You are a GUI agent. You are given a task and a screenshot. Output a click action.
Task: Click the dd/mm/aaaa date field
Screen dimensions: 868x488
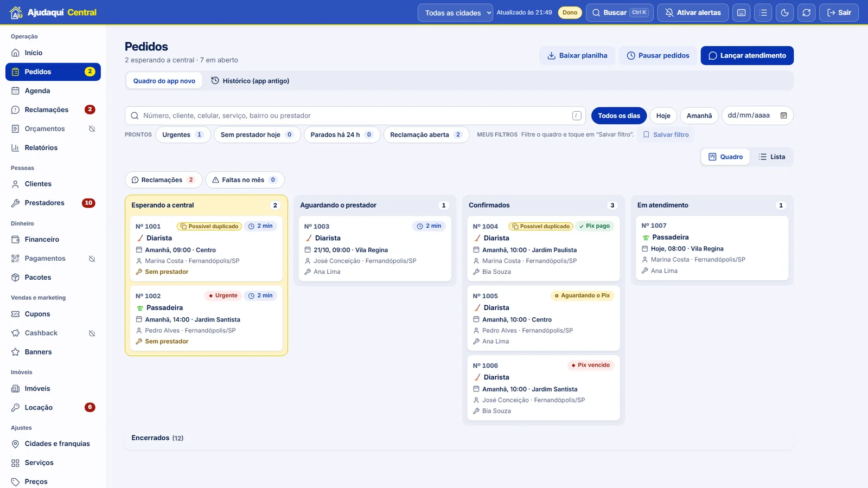[757, 115]
